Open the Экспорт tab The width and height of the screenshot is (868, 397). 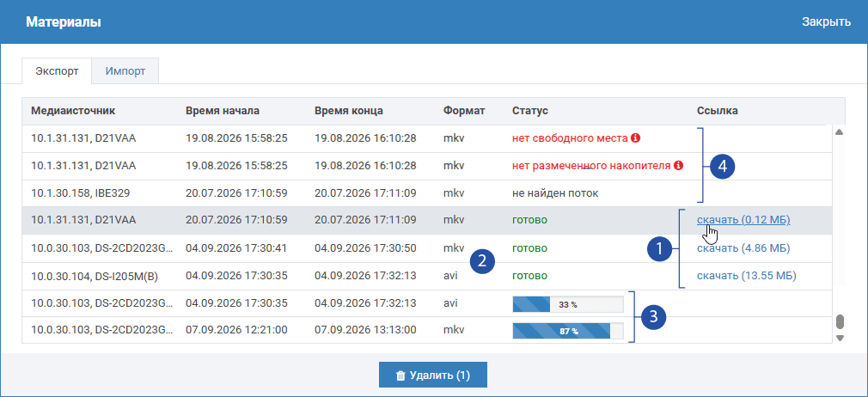pyautogui.click(x=57, y=70)
